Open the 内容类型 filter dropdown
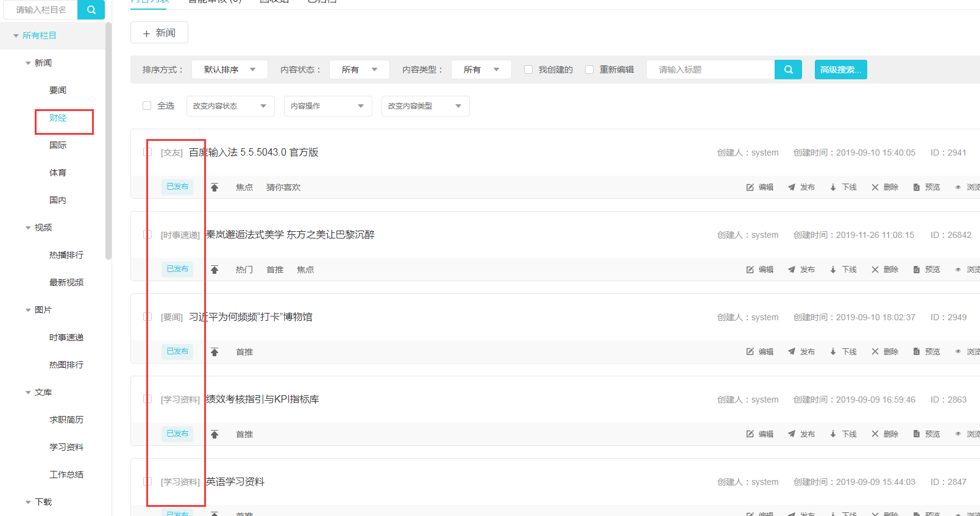The width and height of the screenshot is (980, 516). 481,70
